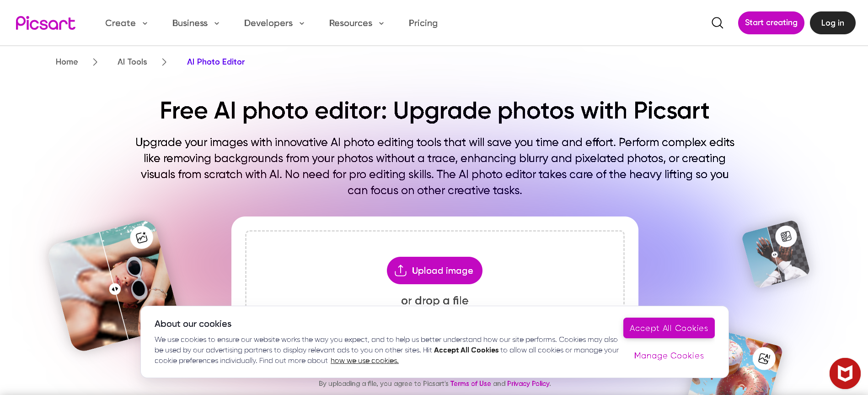
Task: Click the AI enhance icon on sunglasses photo
Action: click(142, 238)
